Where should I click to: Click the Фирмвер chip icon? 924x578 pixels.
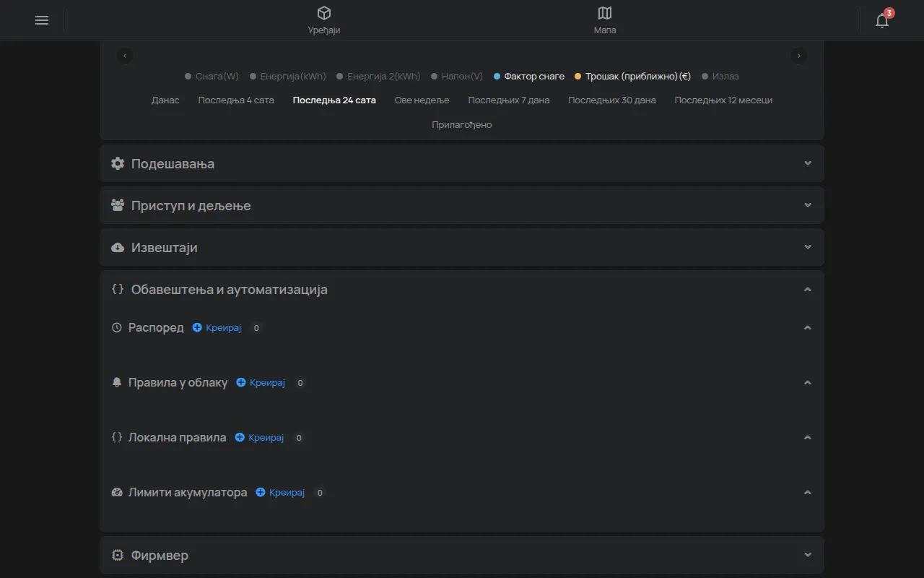point(118,555)
